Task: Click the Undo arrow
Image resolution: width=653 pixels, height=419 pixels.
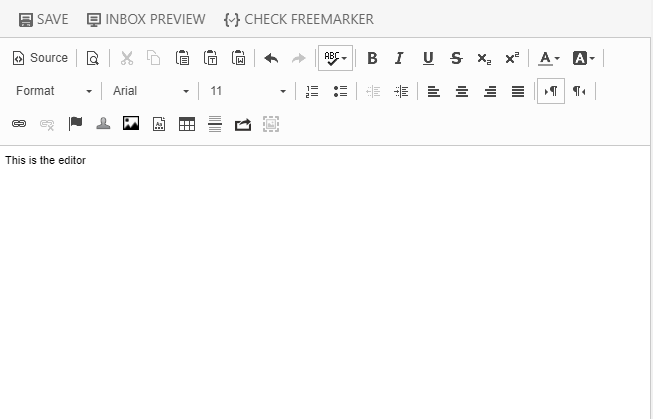Action: point(271,58)
